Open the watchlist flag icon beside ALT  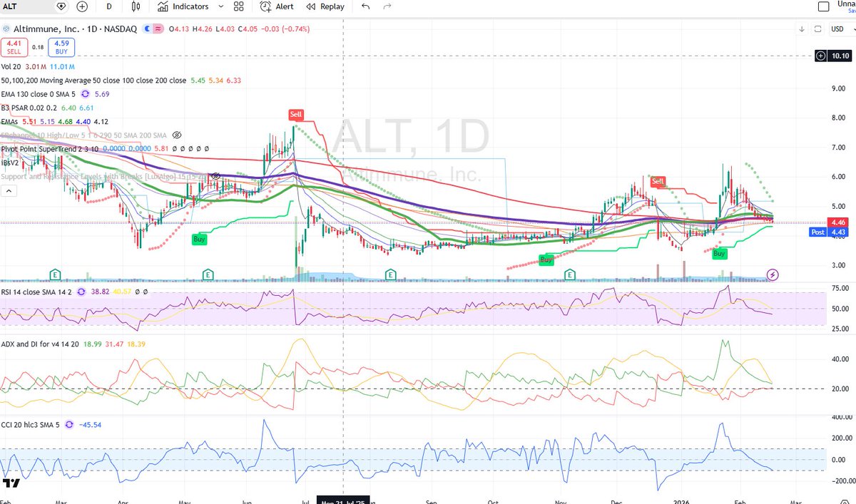coord(61,6)
